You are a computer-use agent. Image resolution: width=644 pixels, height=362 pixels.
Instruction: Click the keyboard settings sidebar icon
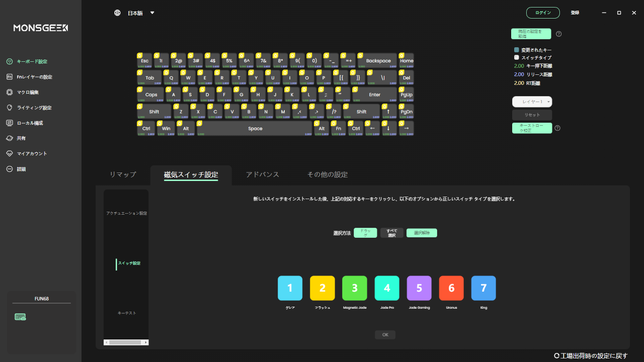click(9, 61)
